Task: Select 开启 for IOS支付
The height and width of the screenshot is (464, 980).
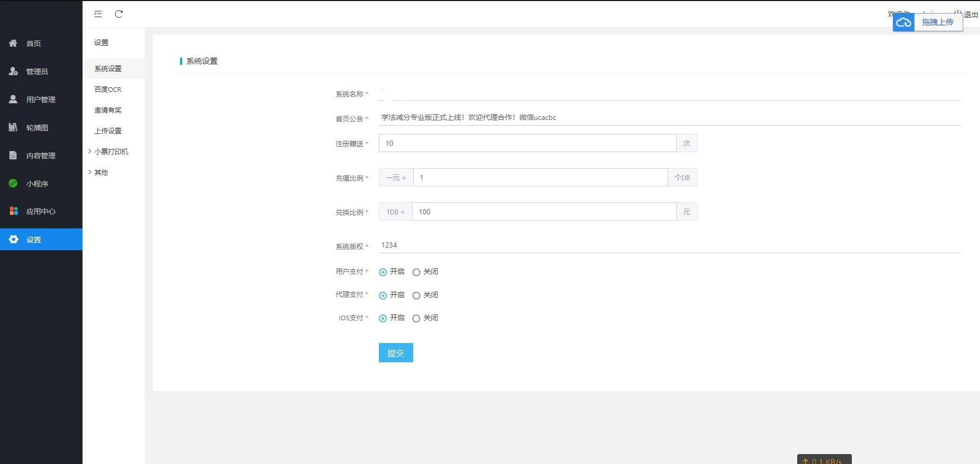Action: [x=383, y=318]
